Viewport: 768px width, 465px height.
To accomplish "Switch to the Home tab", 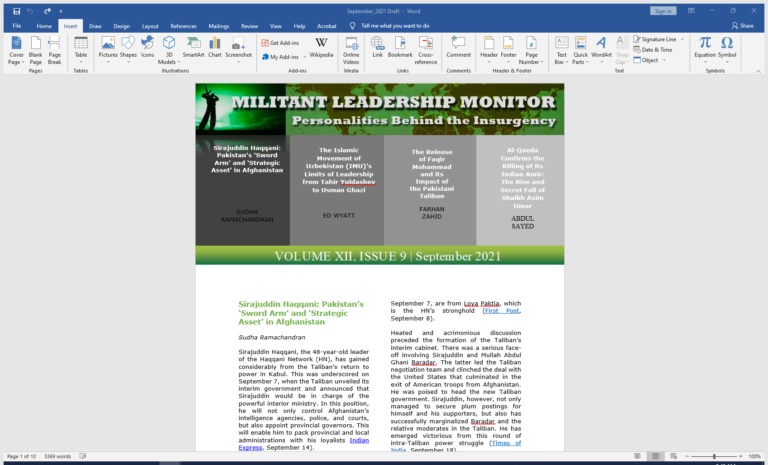I will (x=44, y=26).
